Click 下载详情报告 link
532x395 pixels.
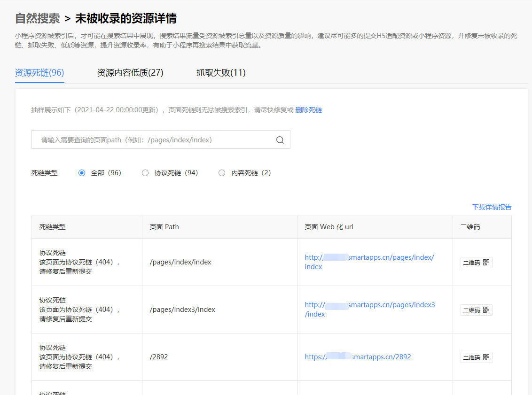tap(492, 207)
